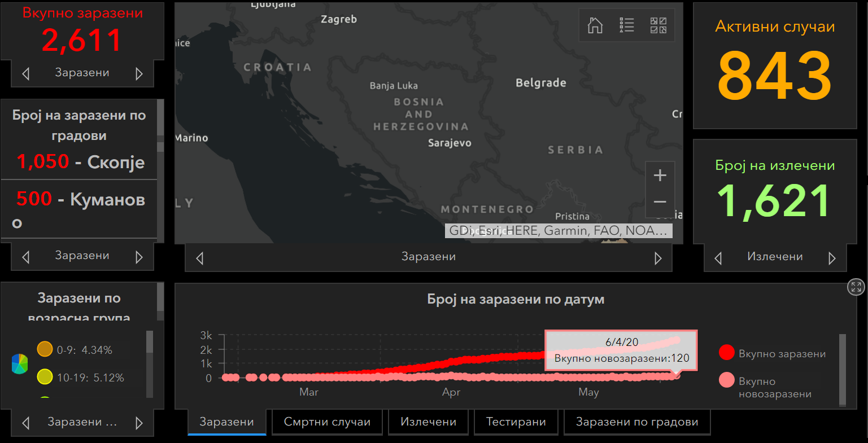Image resolution: width=868 pixels, height=443 pixels.
Task: Open the map legend list icon
Action: coord(626,25)
